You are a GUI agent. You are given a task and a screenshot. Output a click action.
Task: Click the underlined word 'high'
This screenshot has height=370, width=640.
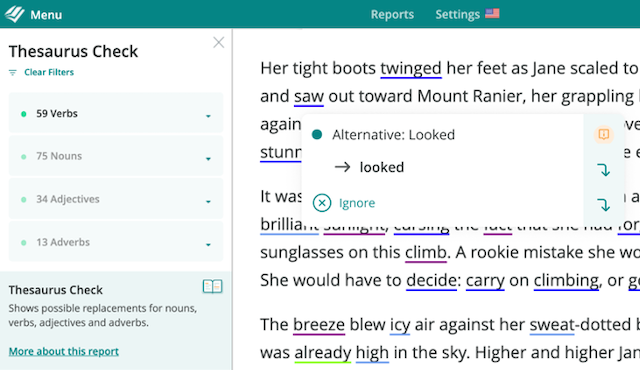click(x=372, y=353)
